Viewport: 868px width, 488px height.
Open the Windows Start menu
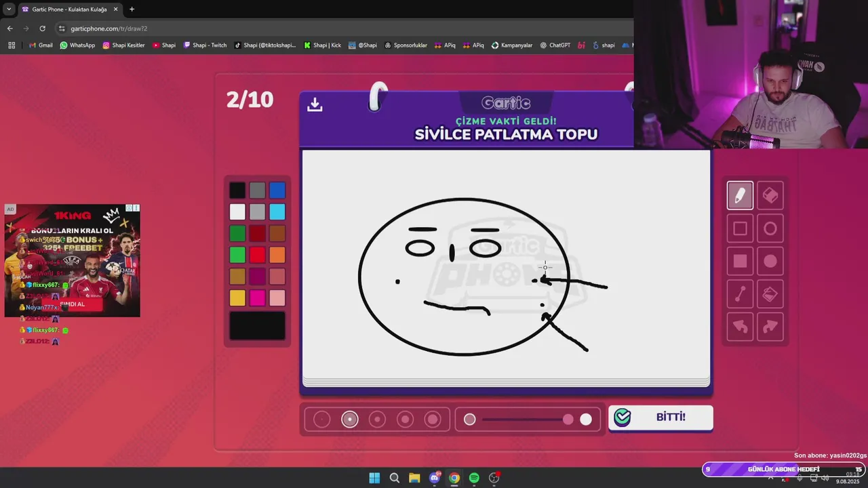(374, 478)
